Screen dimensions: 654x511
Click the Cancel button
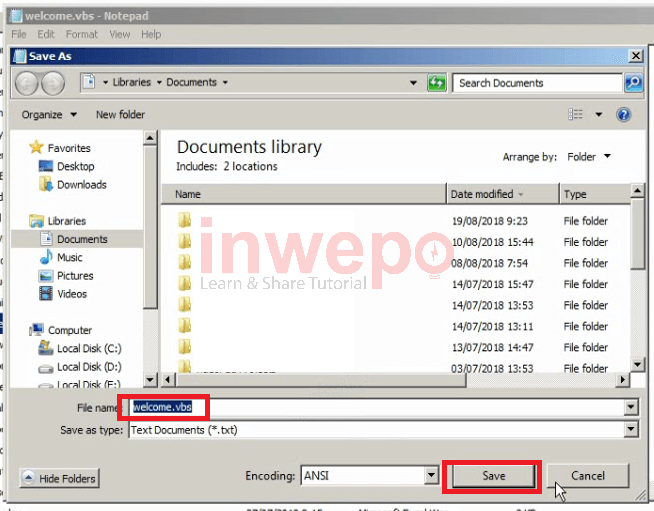click(x=588, y=476)
